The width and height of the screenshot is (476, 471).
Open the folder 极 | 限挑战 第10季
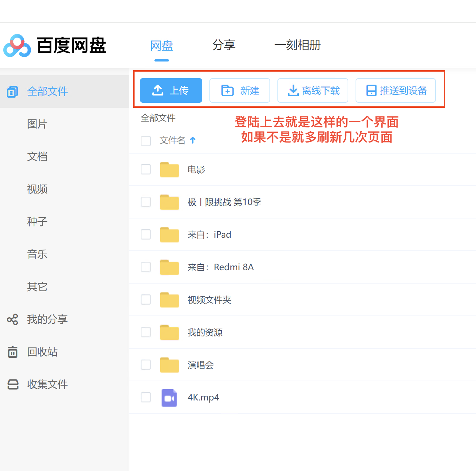coord(224,202)
